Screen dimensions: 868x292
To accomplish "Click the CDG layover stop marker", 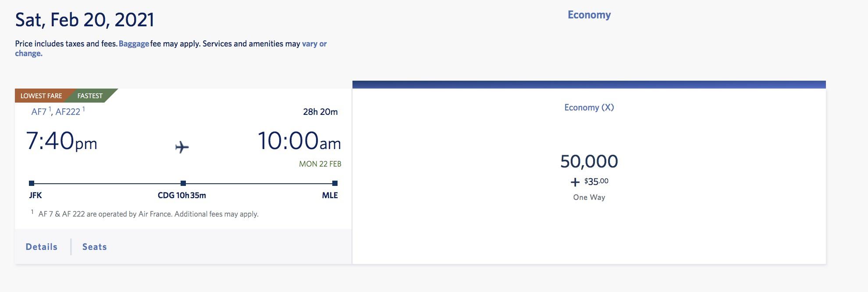I will [183, 183].
